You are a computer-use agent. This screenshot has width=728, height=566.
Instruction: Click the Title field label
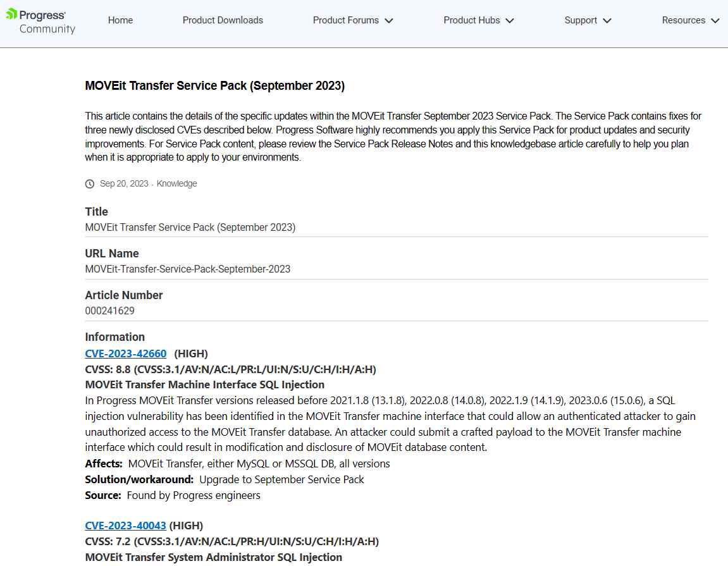(x=97, y=212)
